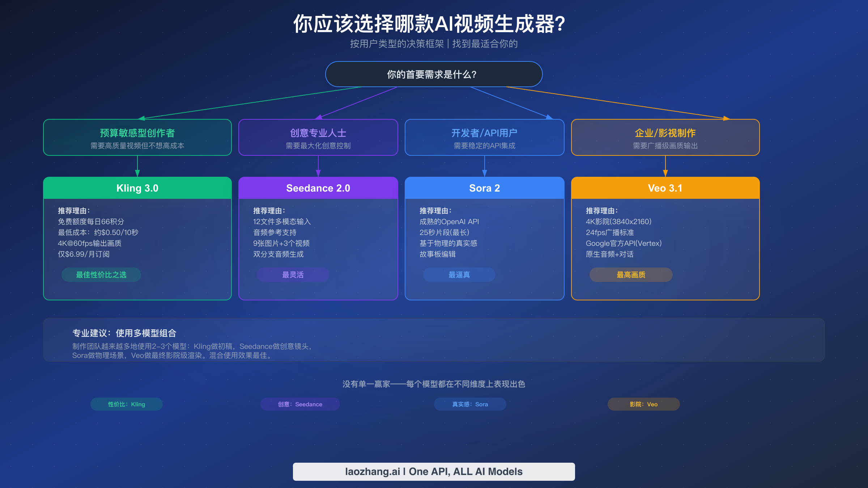Click the 4K影院(3840x2160) spec line
This screenshot has height=488, width=868.
pos(618,222)
